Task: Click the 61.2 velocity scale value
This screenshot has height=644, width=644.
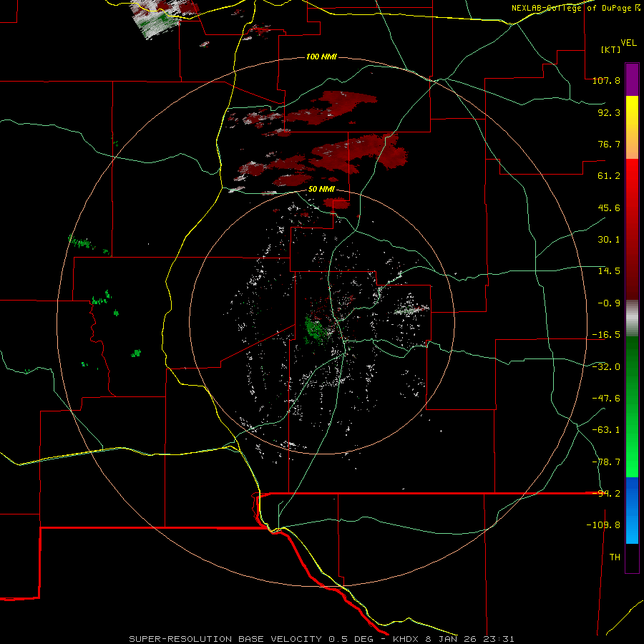Action: (609, 176)
